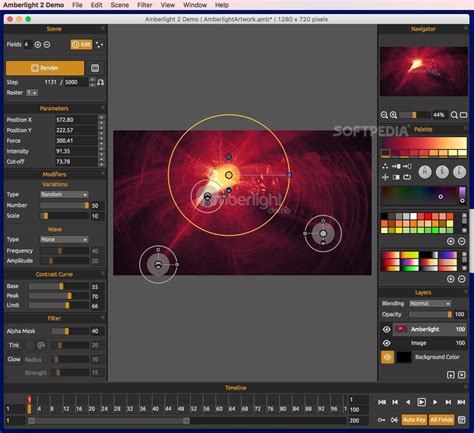Click the S saturation button in Palette
Image resolution: width=474 pixels, height=433 pixels.
442,172
